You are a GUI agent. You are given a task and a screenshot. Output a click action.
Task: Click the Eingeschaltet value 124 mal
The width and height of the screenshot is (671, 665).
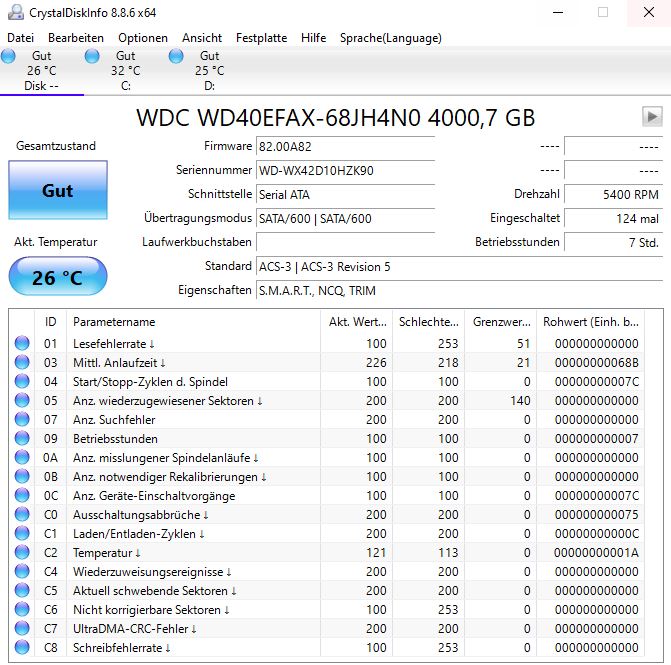tap(613, 218)
